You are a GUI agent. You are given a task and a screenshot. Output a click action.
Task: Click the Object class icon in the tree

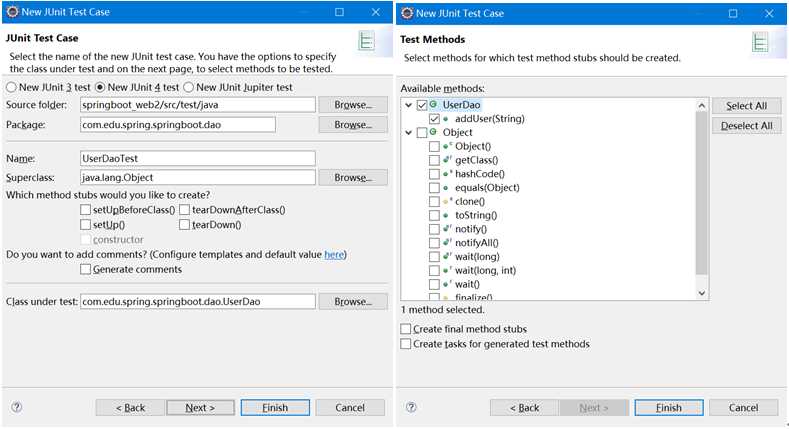[433, 132]
